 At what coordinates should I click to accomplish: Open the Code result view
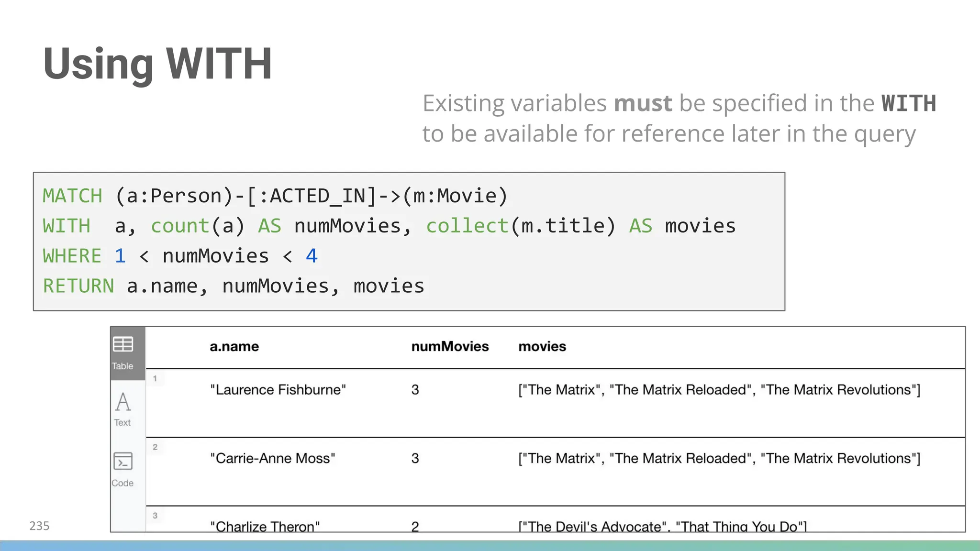[x=123, y=470]
